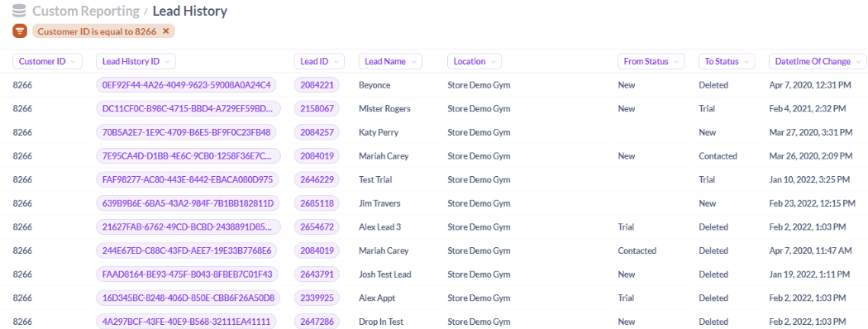Remove the Customer ID 8266 filter
The image size is (868, 329).
[x=165, y=31]
